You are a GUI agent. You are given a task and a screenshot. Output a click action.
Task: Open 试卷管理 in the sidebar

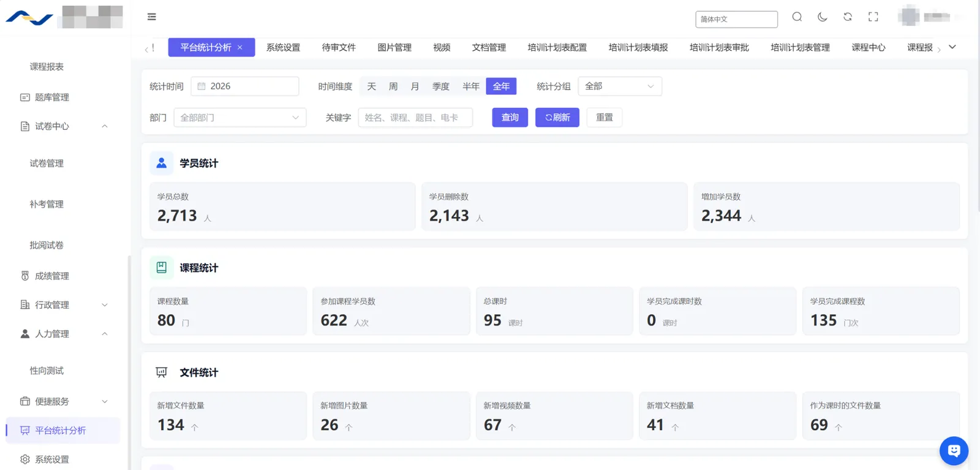point(47,164)
